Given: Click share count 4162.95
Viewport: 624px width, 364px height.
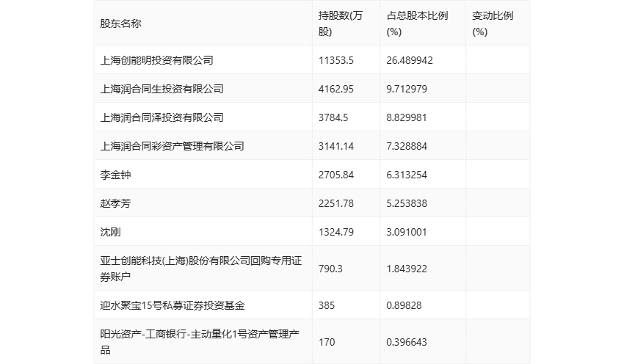Looking at the screenshot, I should tap(336, 89).
